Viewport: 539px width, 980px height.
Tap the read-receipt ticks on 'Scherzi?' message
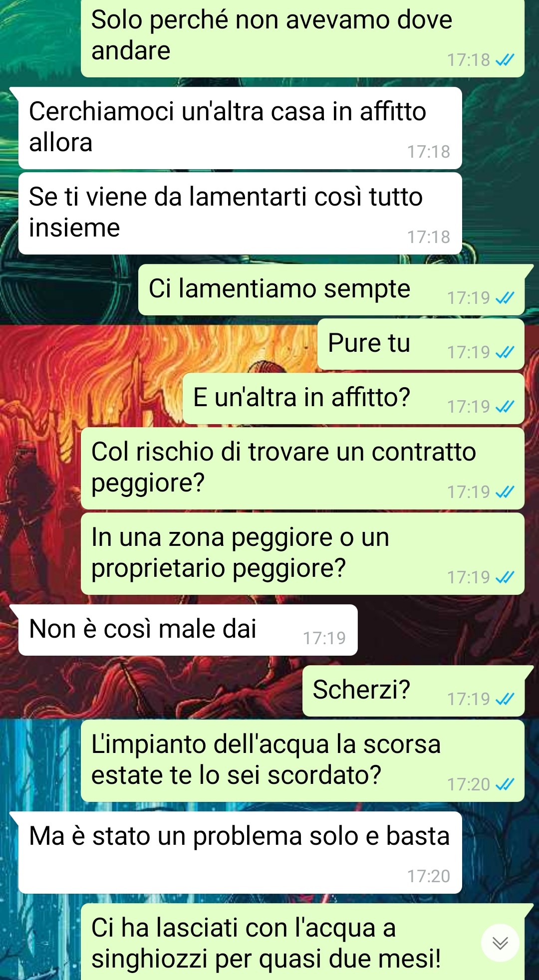click(505, 699)
